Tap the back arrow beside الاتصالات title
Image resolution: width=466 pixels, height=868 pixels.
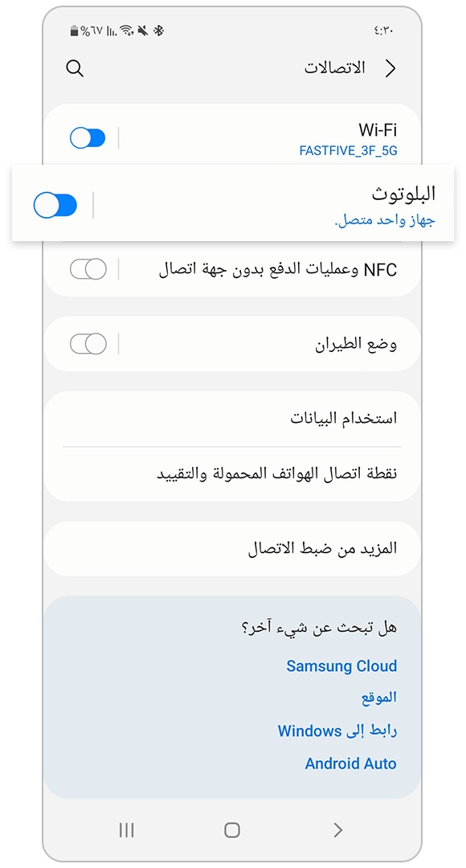pos(391,68)
